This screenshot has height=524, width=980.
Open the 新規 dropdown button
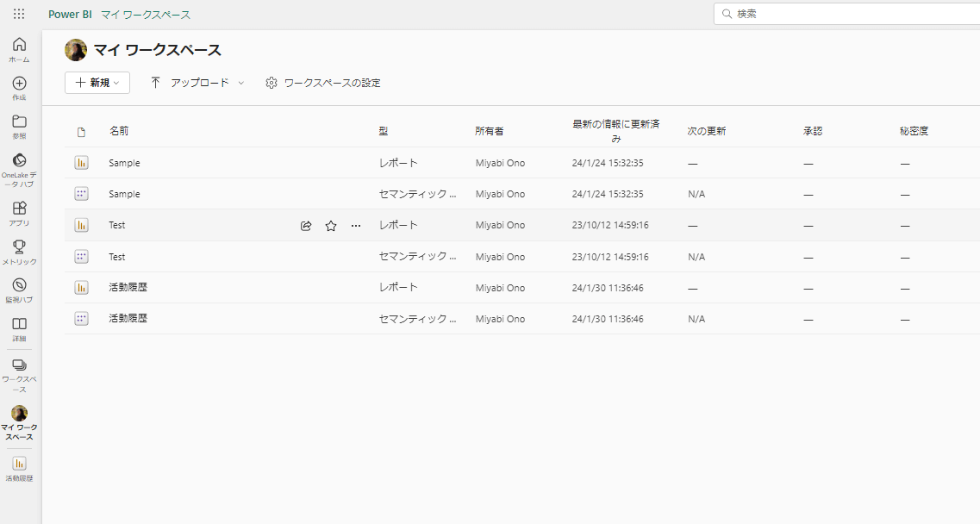coord(97,83)
